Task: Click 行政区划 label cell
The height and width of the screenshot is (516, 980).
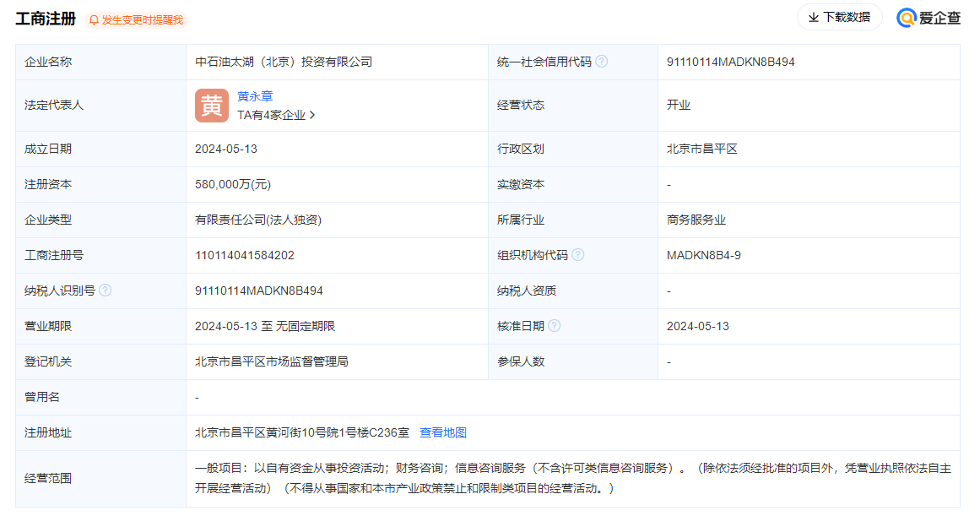Action: 573,149
